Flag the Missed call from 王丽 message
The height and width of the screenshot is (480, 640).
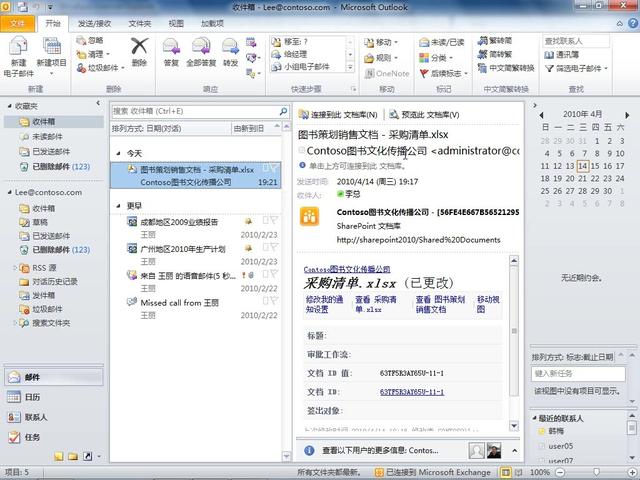coord(273,301)
